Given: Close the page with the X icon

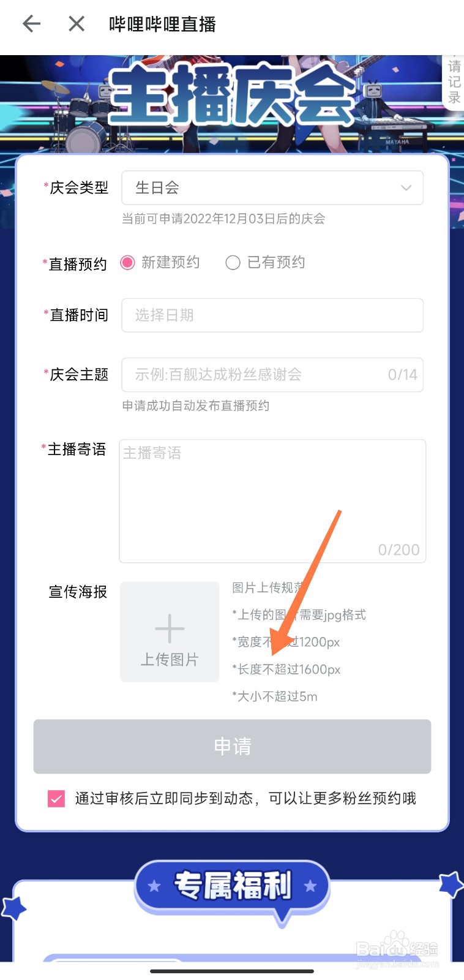Looking at the screenshot, I should 77,24.
